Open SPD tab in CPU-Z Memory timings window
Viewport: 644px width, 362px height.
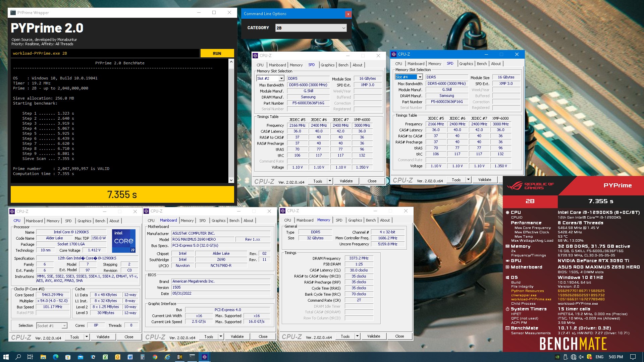(339, 220)
